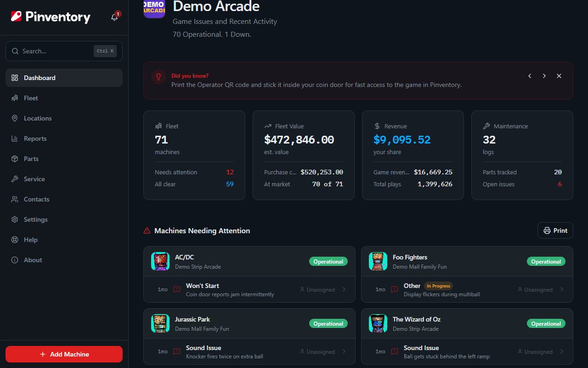Image resolution: width=588 pixels, height=368 pixels.
Task: Dismiss the Did you know banner
Action: point(559,76)
